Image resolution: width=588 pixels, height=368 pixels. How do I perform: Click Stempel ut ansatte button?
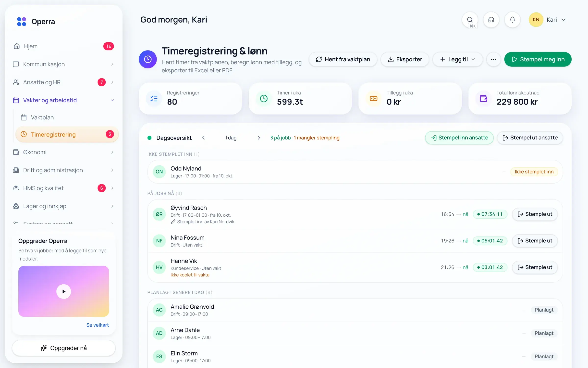click(x=530, y=138)
